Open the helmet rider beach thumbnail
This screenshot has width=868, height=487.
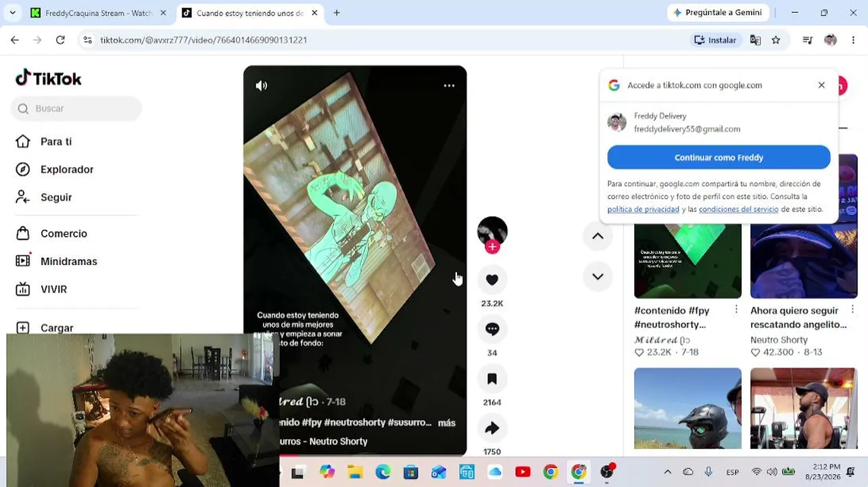pos(688,409)
